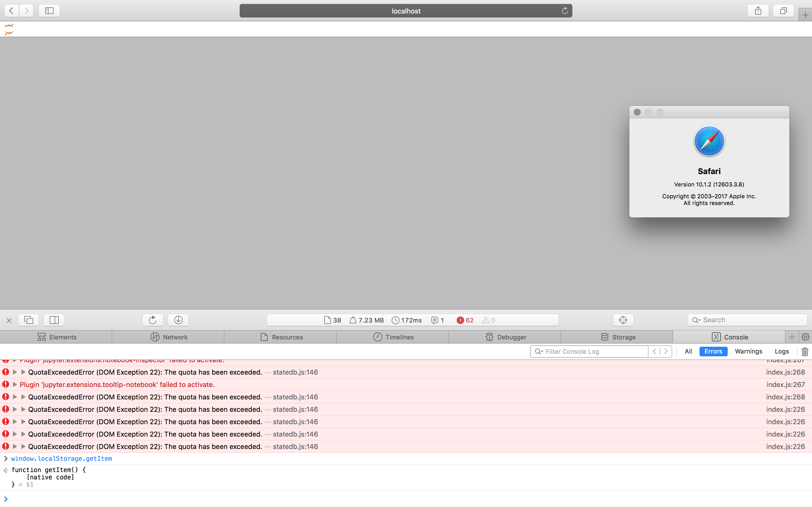Screen dimensions: 812x507
Task: Click the Safari sidebar toggle icon
Action: pyautogui.click(x=49, y=11)
